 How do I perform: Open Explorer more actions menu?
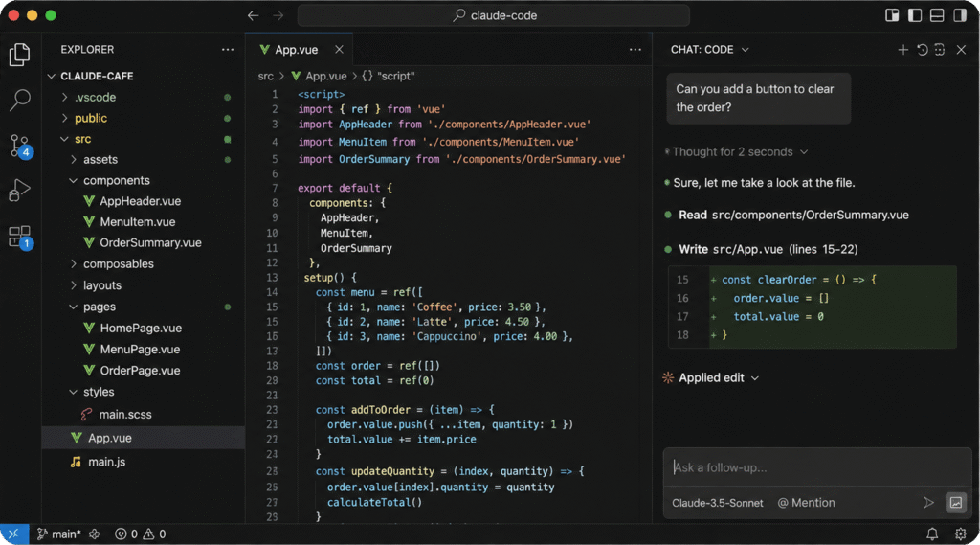pyautogui.click(x=228, y=50)
